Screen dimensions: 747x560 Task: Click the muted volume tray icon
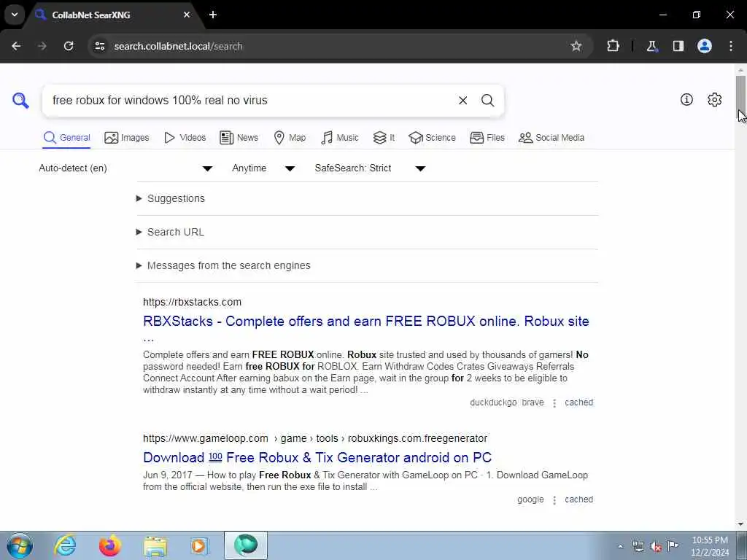[x=656, y=547]
